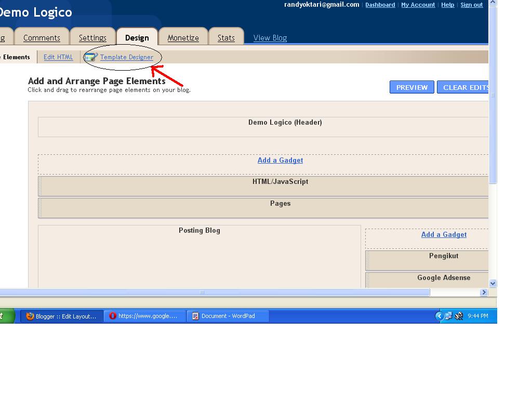This screenshot has height=399, width=532.
Task: Go to the Dashboard link
Action: pyautogui.click(x=380, y=5)
